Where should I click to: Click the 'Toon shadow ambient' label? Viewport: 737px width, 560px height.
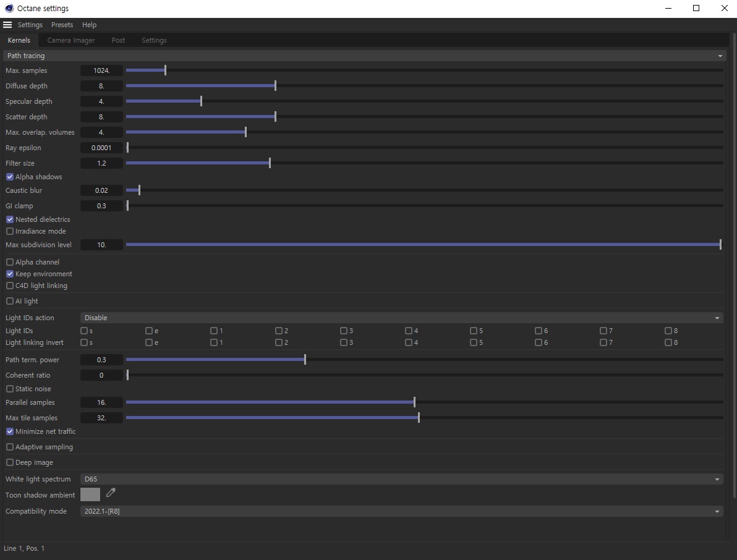40,495
